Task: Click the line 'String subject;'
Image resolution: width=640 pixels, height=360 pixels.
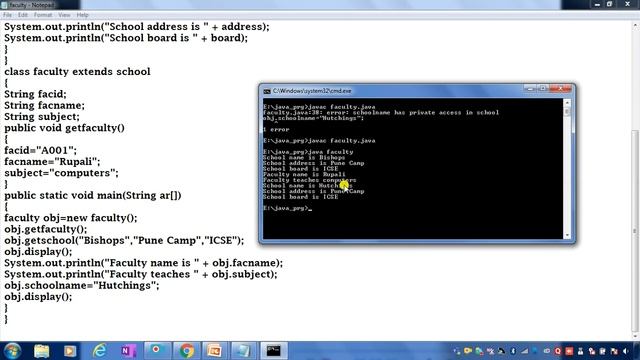Action: pos(42,117)
